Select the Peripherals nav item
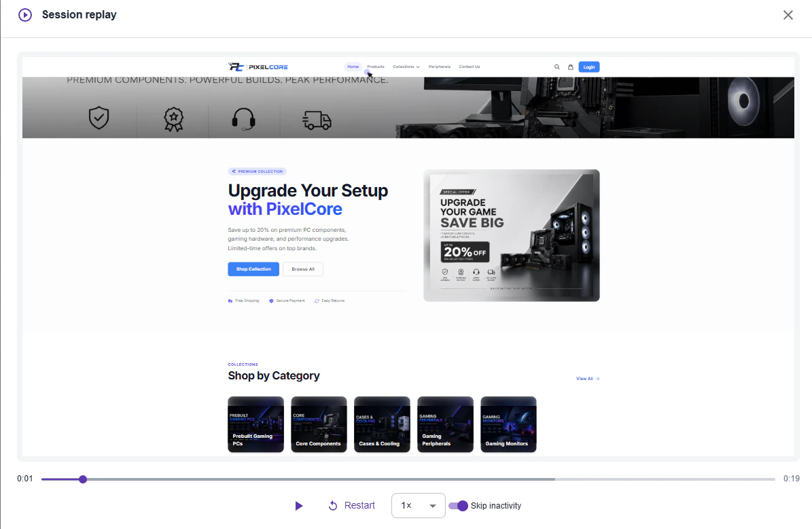812x529 pixels. tap(439, 67)
